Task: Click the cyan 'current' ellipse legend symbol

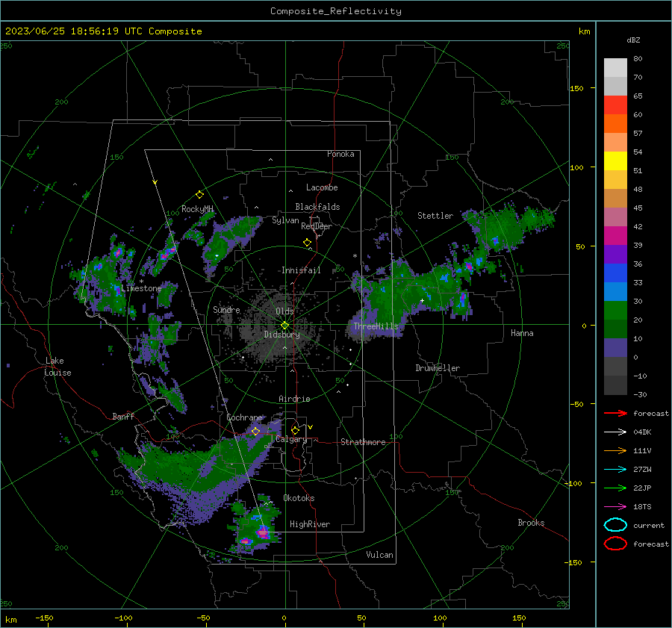Action: click(615, 525)
